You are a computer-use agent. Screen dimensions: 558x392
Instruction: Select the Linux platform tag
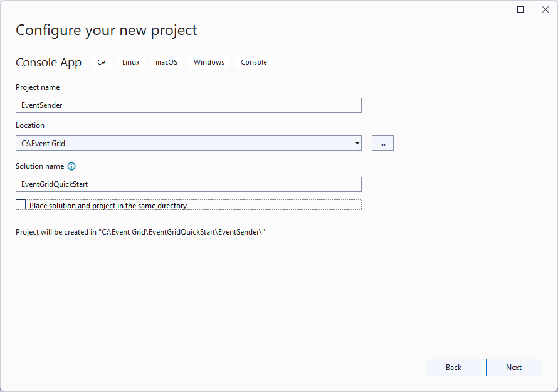130,62
